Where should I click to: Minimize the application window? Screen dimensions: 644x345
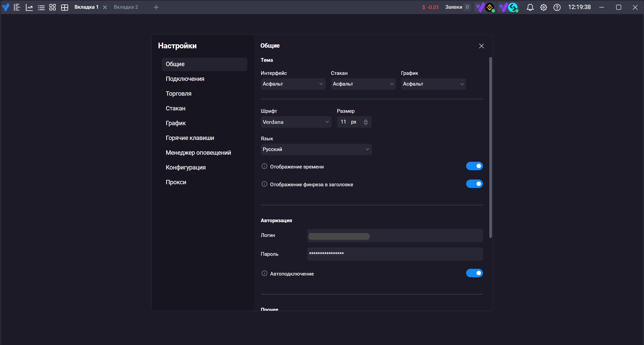[x=602, y=7]
